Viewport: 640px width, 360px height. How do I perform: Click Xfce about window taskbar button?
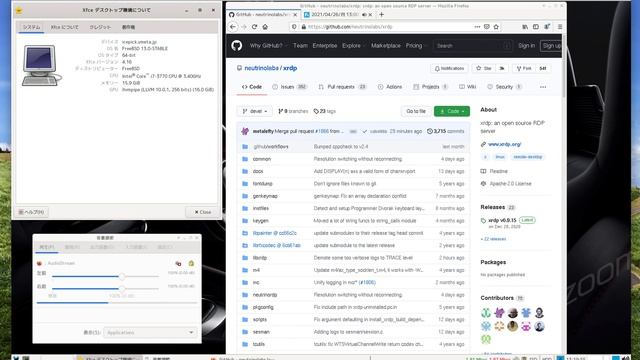pyautogui.click(x=108, y=358)
